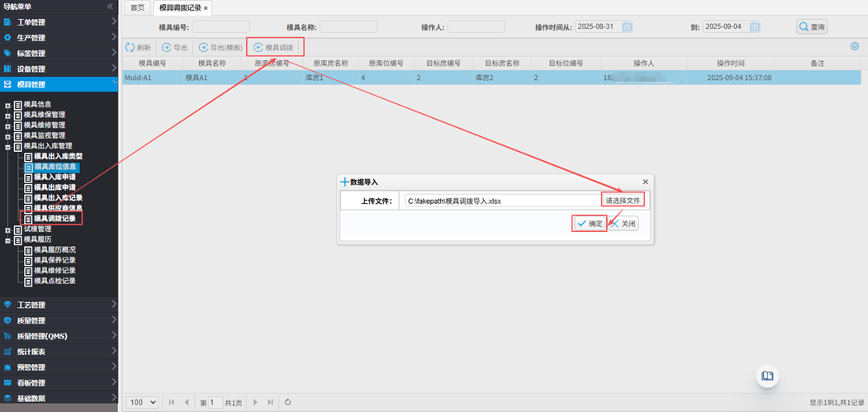868x412 pixels.
Task: Confirm the import with 确定 button
Action: pos(590,224)
